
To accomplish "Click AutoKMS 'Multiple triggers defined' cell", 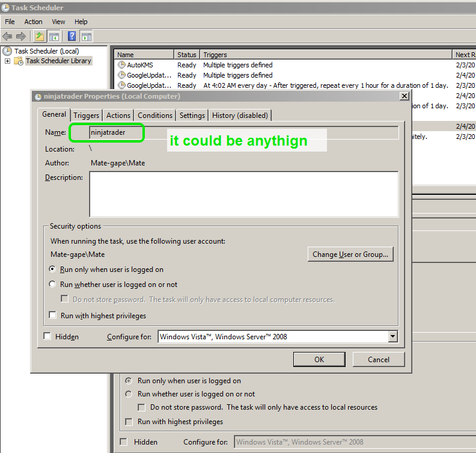I will [x=237, y=65].
